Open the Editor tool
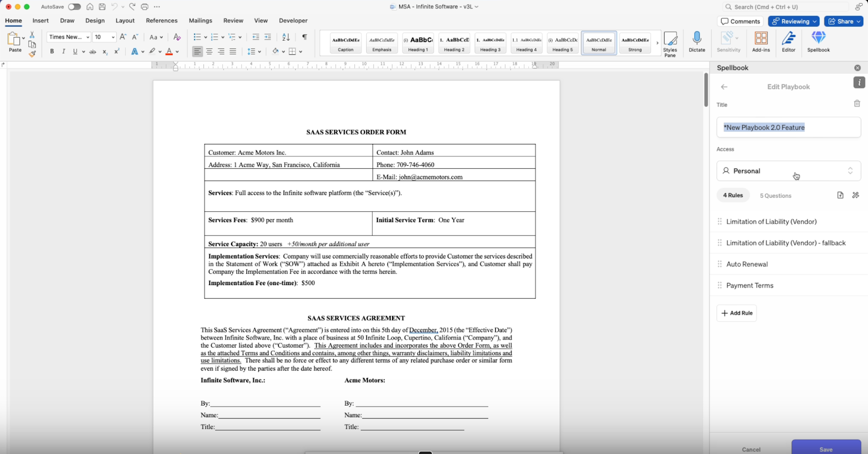 pyautogui.click(x=788, y=42)
